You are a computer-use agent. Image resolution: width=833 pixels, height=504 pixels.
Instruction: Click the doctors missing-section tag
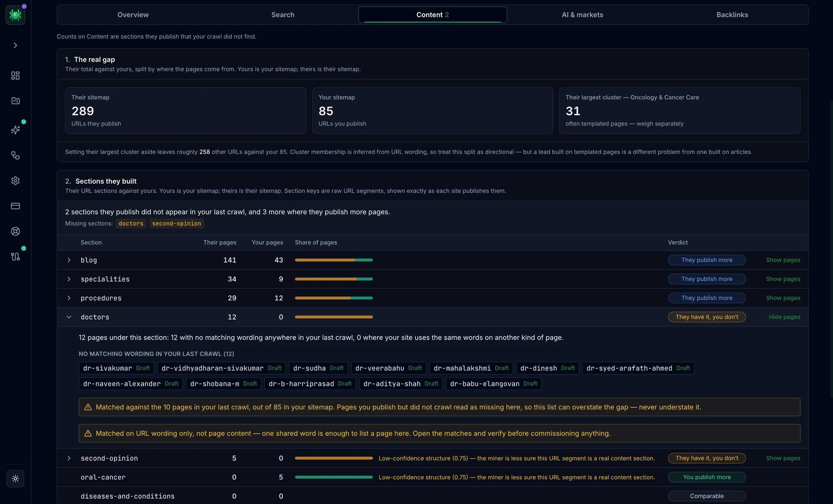coord(131,224)
